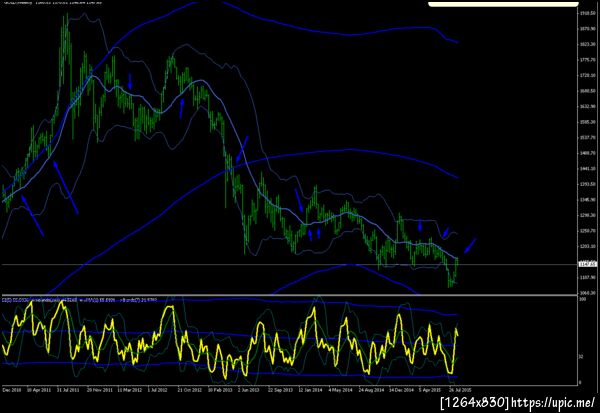Image resolution: width=600 pixels, height=413 pixels.
Task: Click the 24 Aug 2014 date label
Action: (x=371, y=390)
